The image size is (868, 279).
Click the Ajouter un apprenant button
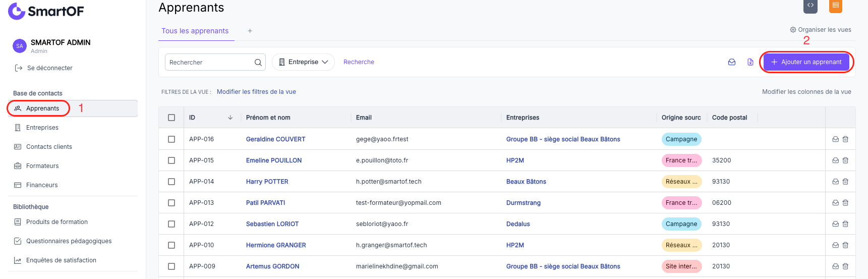pyautogui.click(x=806, y=62)
